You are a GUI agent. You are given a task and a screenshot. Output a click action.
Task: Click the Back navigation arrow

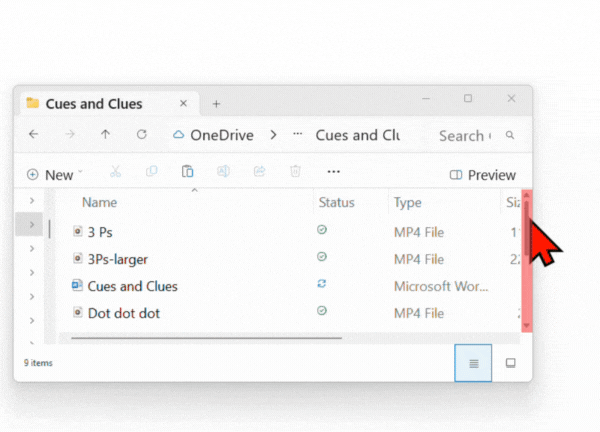tap(34, 134)
